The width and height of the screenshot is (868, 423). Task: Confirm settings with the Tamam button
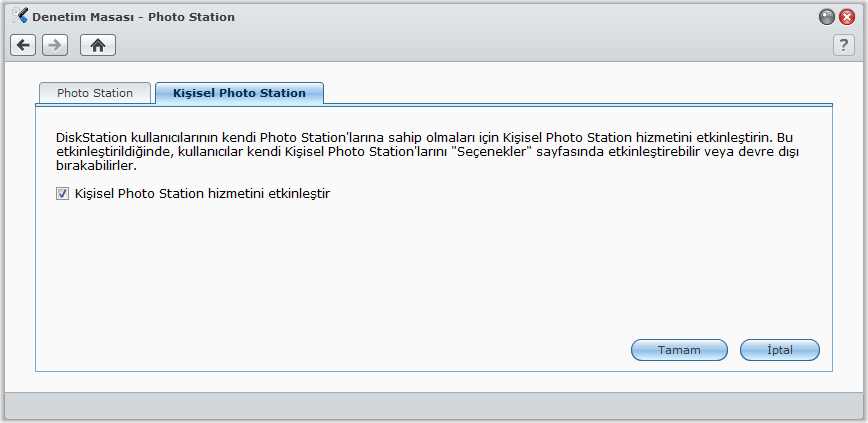coord(678,350)
